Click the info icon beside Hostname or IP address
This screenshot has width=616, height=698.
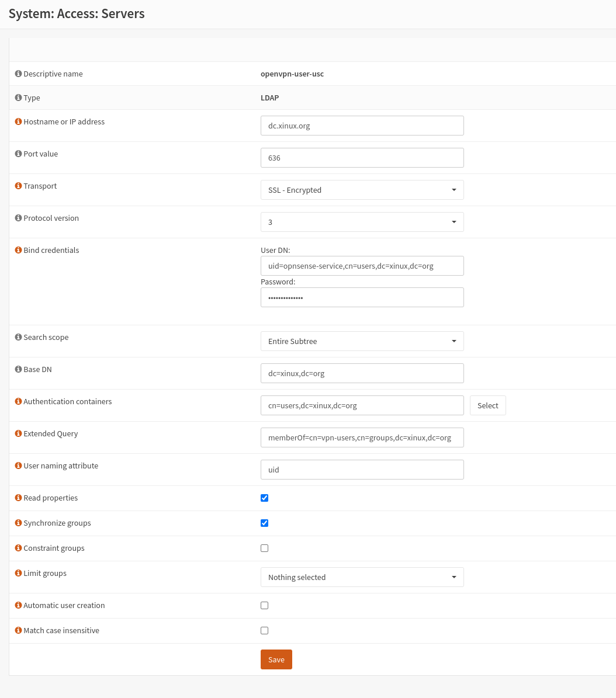(18, 122)
